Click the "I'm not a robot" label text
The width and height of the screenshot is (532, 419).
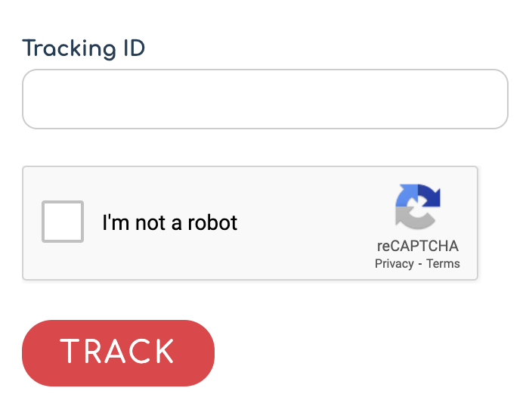point(169,223)
